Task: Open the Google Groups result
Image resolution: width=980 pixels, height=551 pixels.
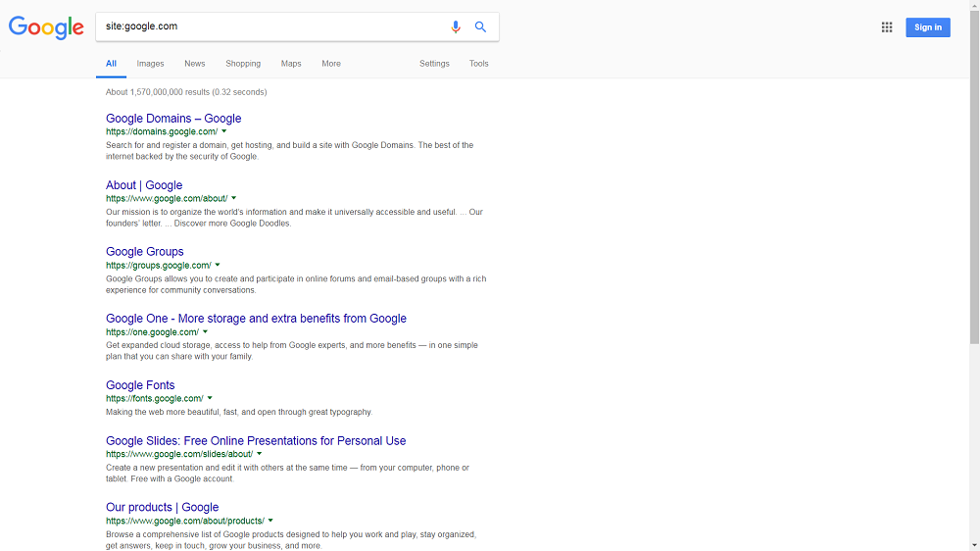Action: [144, 251]
